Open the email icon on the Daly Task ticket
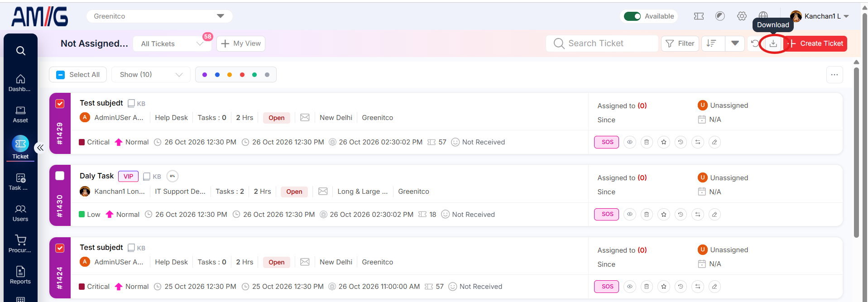Screen dimensions: 868x302 pyautogui.click(x=323, y=192)
